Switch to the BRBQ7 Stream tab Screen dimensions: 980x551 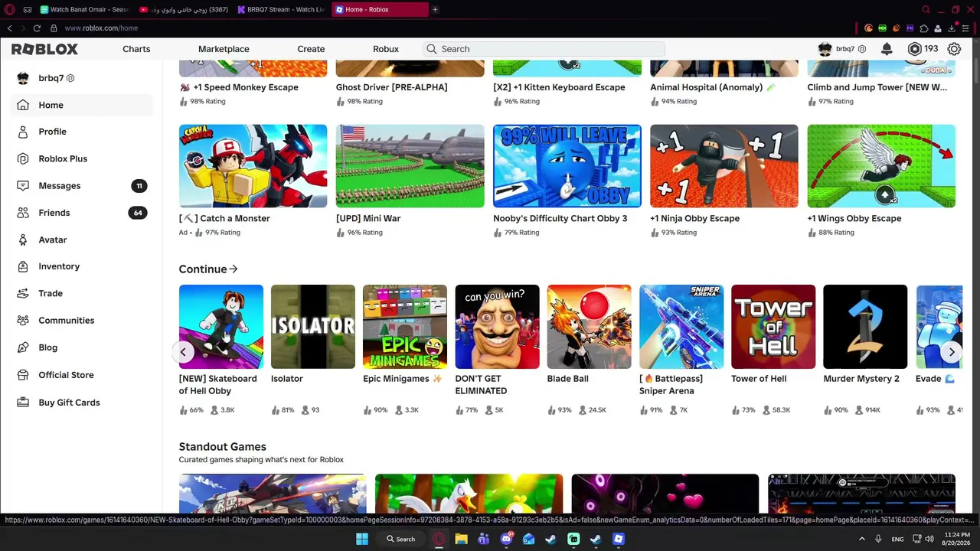[282, 9]
